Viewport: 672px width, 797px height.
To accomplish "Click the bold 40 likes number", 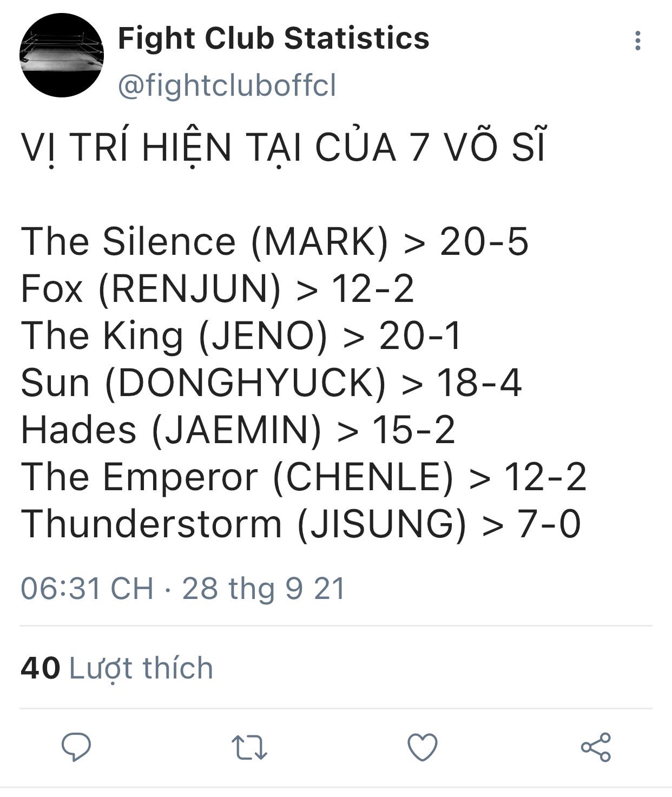I will (x=41, y=668).
